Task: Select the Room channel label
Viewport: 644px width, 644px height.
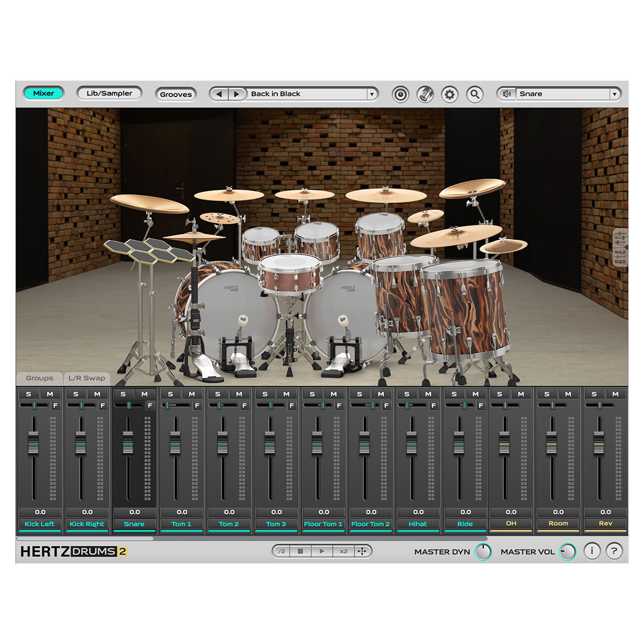Action: click(x=558, y=523)
